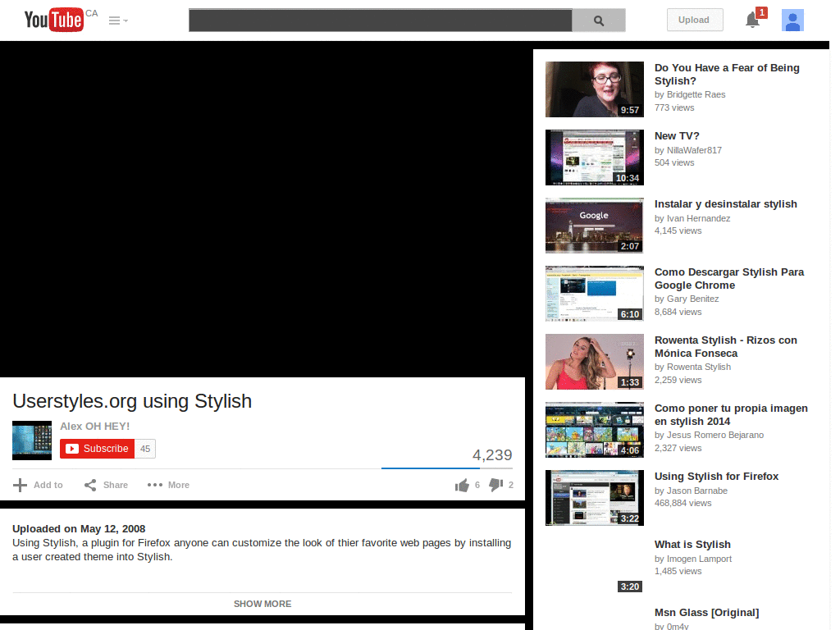The image size is (840, 630).
Task: Click in the search input field
Action: point(381,21)
